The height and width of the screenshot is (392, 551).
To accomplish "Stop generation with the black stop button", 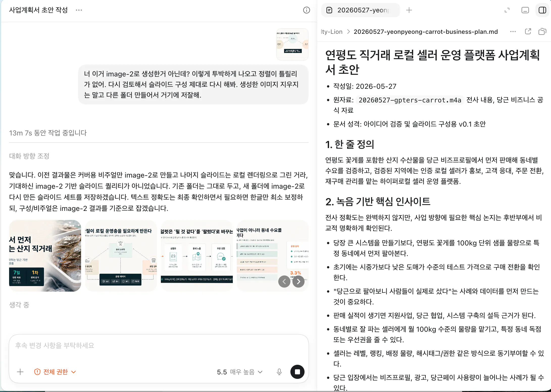I will 297,372.
